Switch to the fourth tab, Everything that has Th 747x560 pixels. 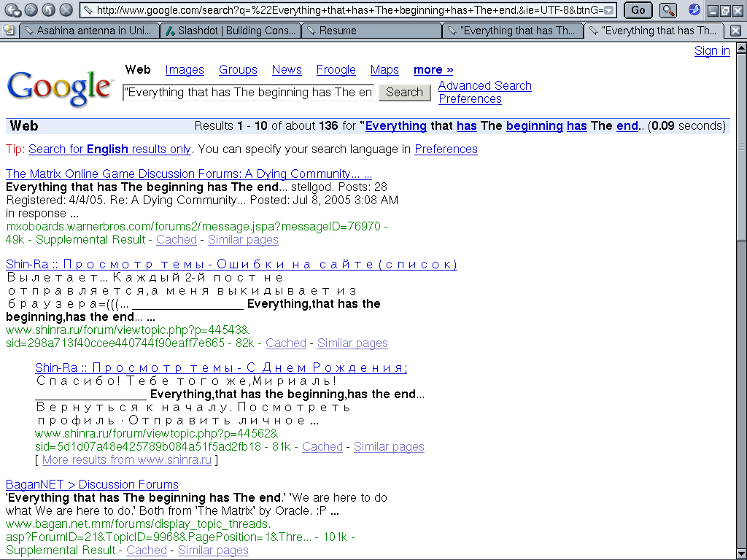tap(513, 31)
